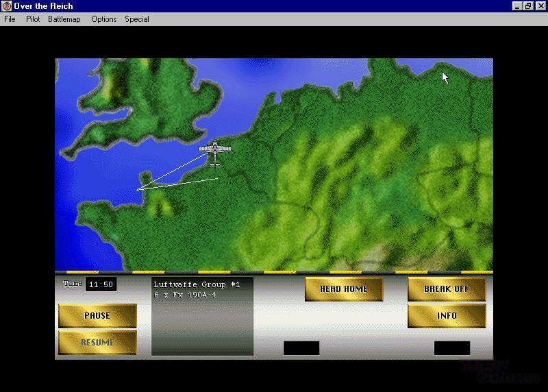Click the "Time" label

pos(73,284)
